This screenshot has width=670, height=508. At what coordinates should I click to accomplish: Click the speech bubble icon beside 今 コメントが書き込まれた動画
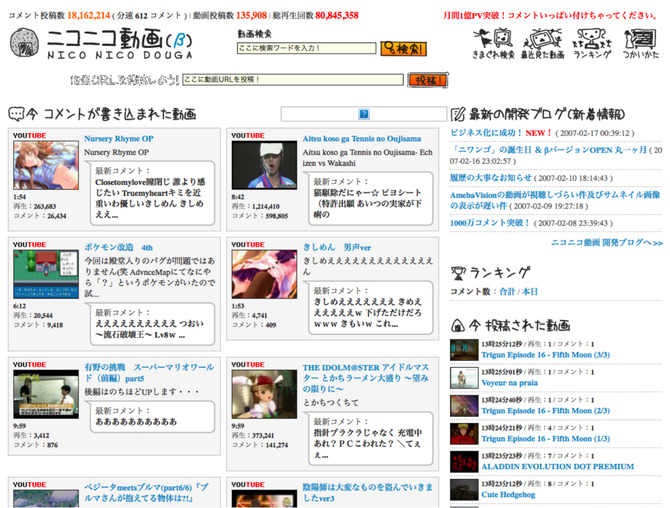click(x=16, y=114)
